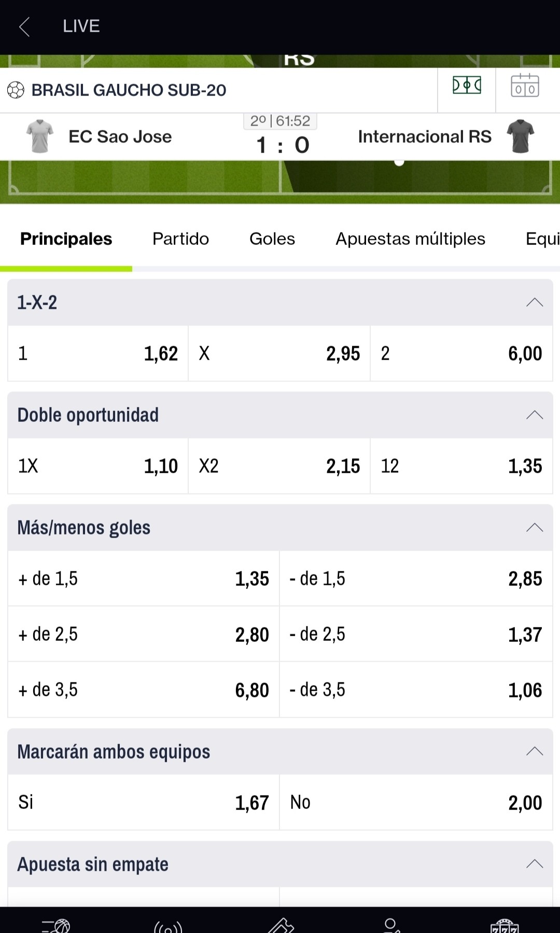Switch to the Partido tab

coord(180,239)
